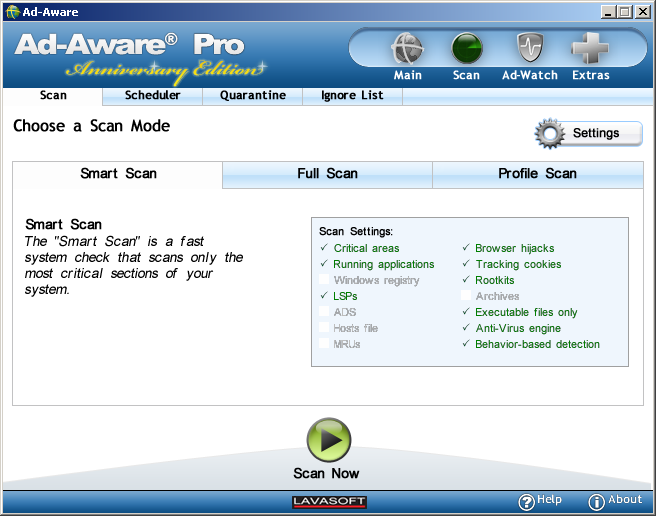The height and width of the screenshot is (516, 656).
Task: Click the Scan navigation label
Action: coord(466,75)
